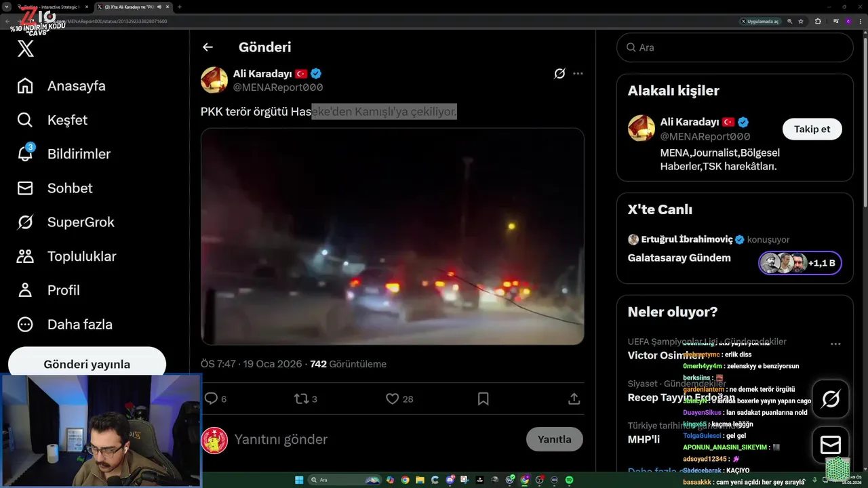
Task: Click the 742 Görüntüleme view count
Action: 348,364
